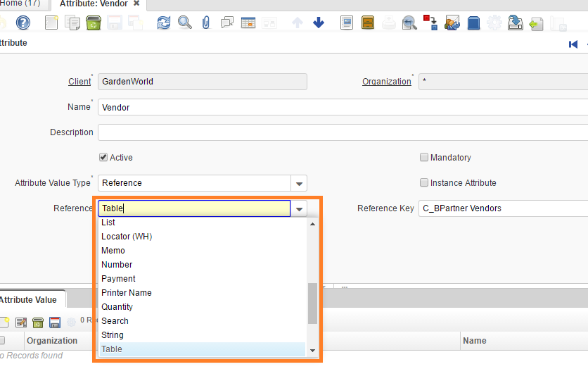Choose Locator (WH) in the dropdown list
Viewport: 588px width, 369px height.
coord(127,237)
